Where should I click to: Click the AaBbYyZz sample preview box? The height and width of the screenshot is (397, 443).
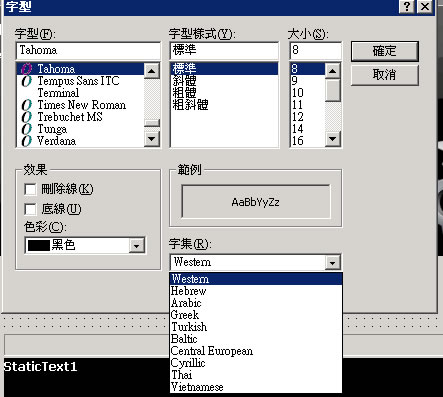[x=256, y=202]
